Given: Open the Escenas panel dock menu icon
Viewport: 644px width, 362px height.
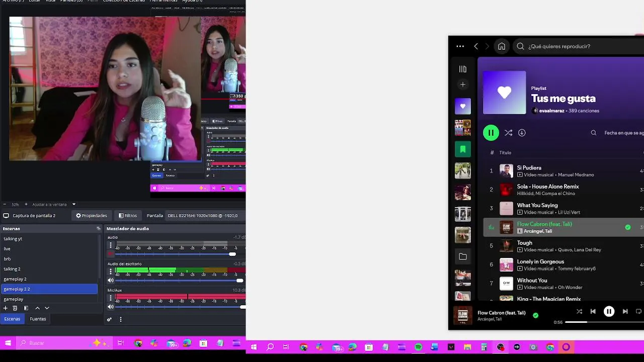Looking at the screenshot, I should coord(99,229).
